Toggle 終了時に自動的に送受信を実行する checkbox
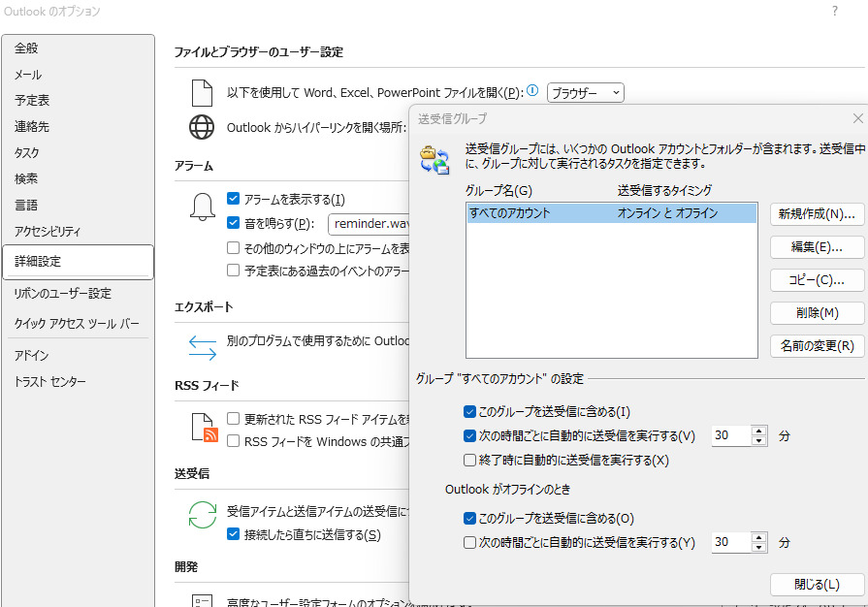Image resolution: width=868 pixels, height=607 pixels. [470, 461]
